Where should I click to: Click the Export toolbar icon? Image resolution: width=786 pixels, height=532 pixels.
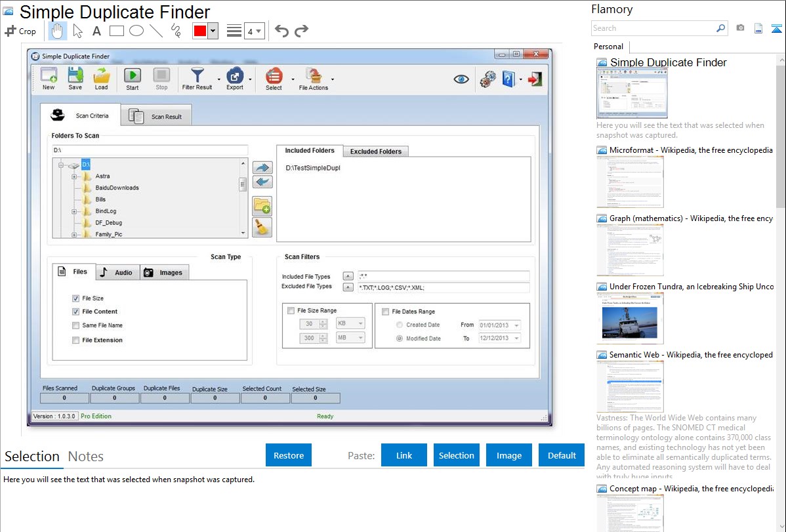click(235, 79)
